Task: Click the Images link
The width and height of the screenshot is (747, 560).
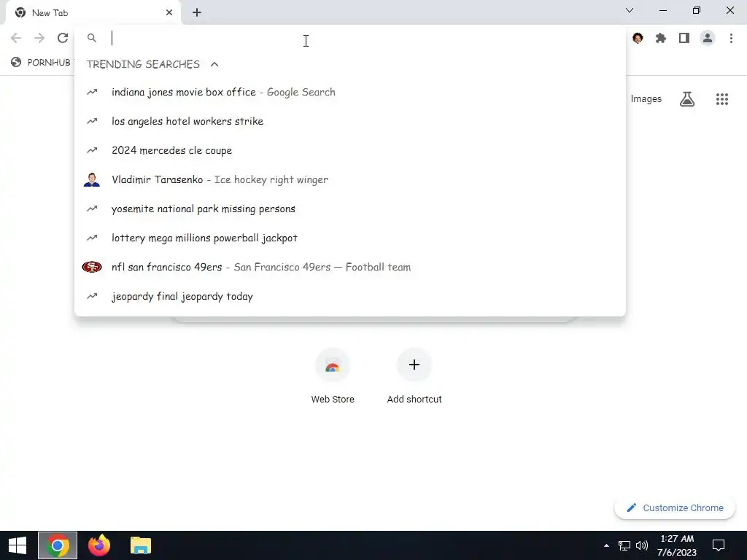Action: point(646,99)
